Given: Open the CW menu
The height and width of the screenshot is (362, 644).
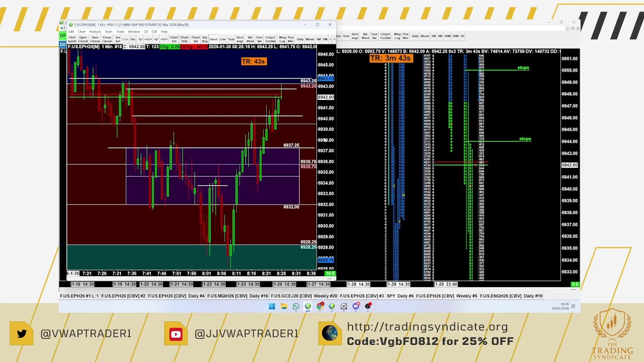Looking at the screenshot, I should 154,32.
